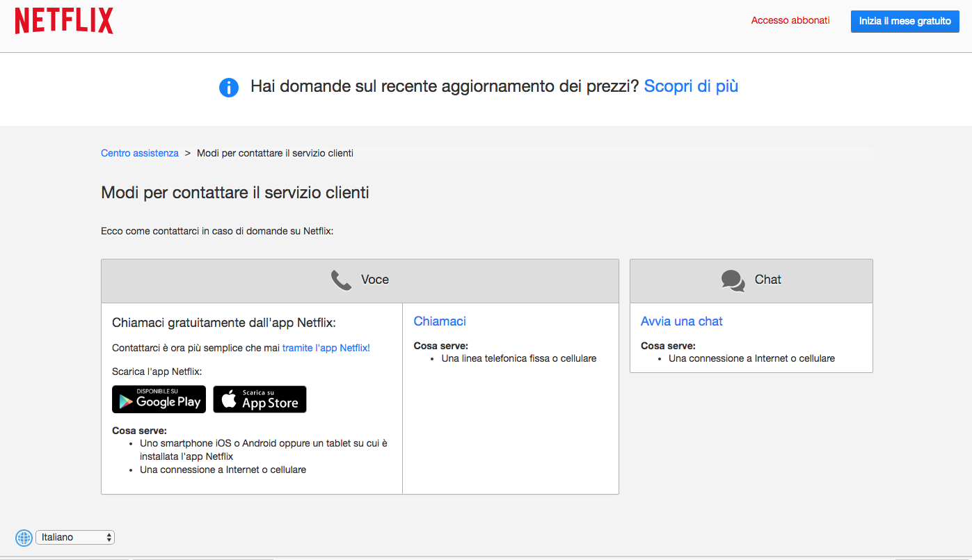Follow the tramite l'app Netflix link
Screen dimensions: 972x560
(326, 348)
